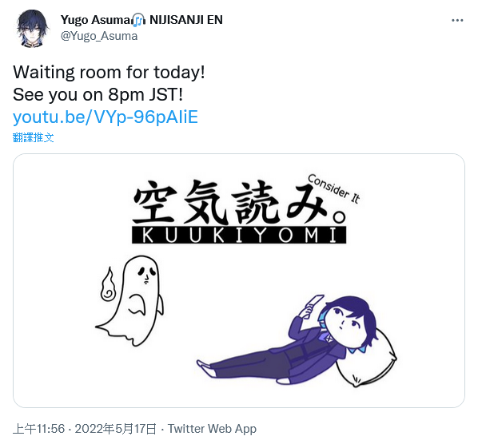Click the NIJISANJI EN text in name
Screen dimensions: 478x448
(186, 20)
